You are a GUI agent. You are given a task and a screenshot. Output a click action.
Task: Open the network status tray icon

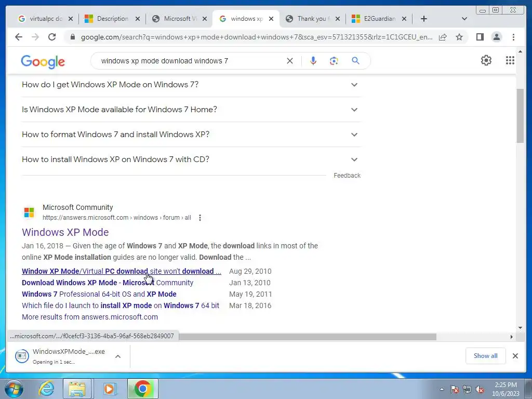click(x=467, y=390)
